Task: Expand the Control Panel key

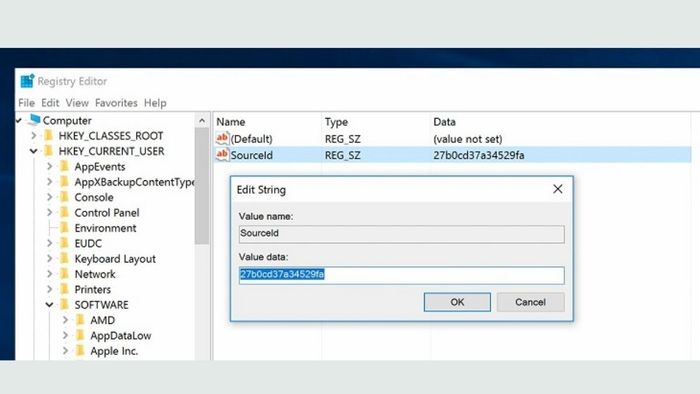Action: (x=50, y=212)
